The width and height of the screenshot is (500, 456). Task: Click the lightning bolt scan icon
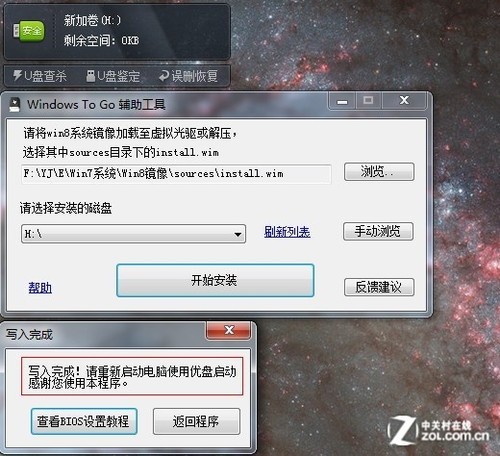[x=17, y=75]
